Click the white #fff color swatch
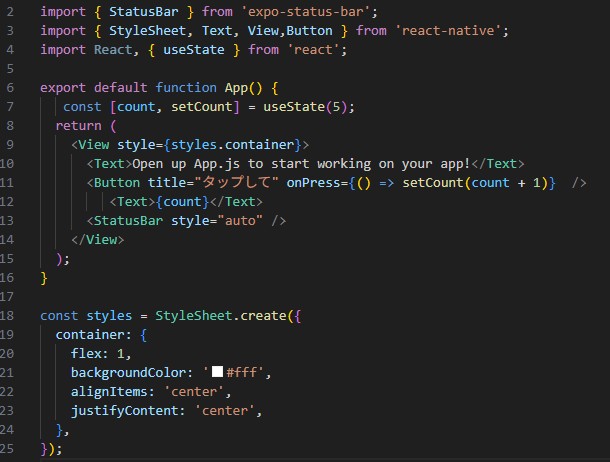This screenshot has width=610, height=462. pos(217,372)
